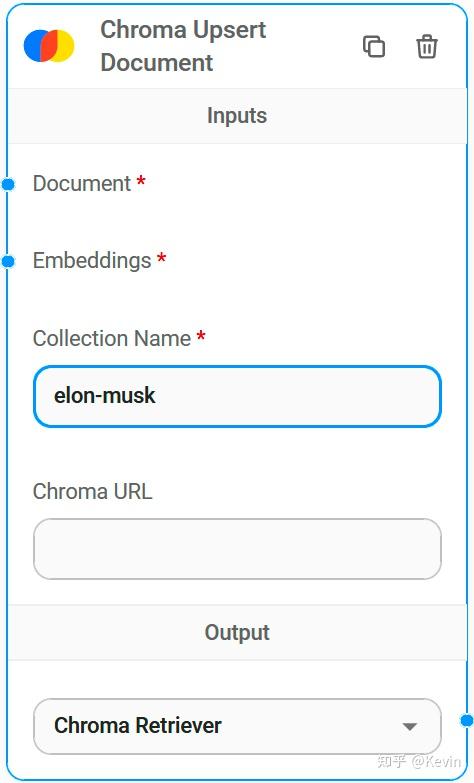Click the Chroma multicolor logo
This screenshot has width=474, height=783.
[49, 46]
